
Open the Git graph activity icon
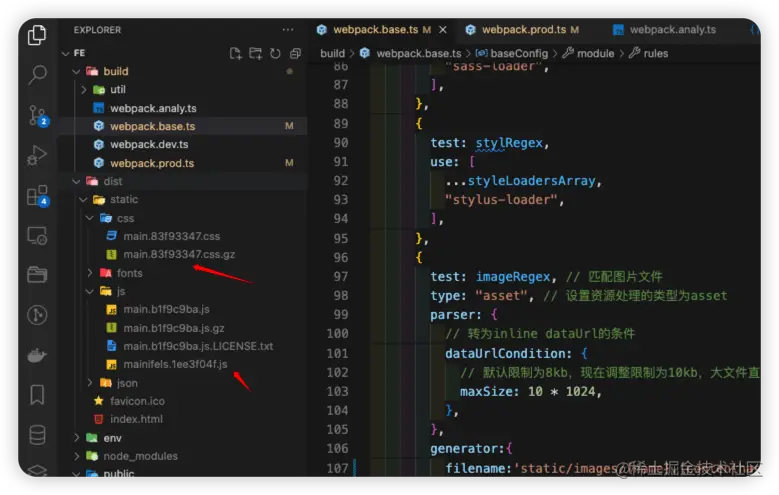coord(37,315)
